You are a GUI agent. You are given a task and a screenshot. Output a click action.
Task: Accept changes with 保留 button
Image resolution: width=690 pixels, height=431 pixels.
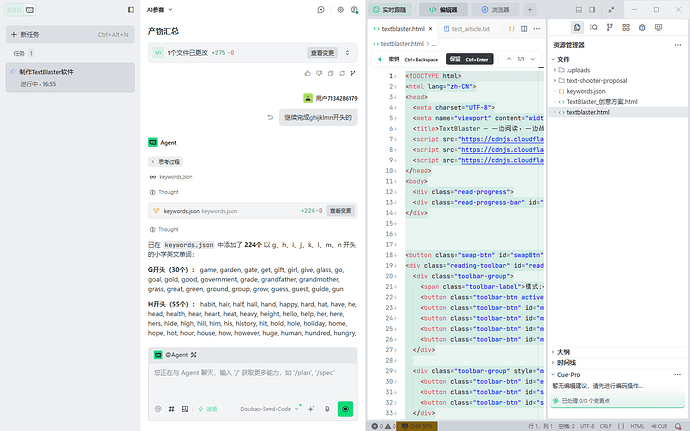pos(470,59)
